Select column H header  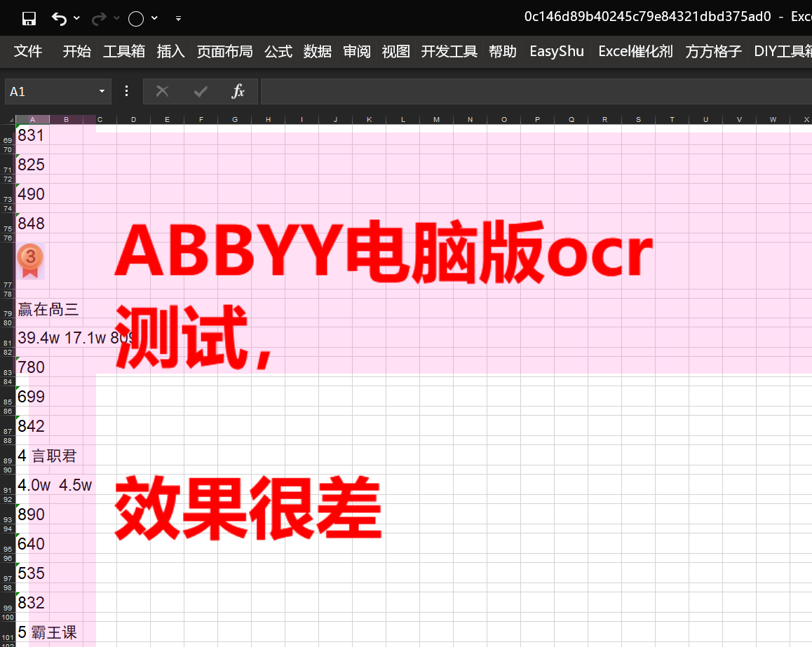point(269,120)
